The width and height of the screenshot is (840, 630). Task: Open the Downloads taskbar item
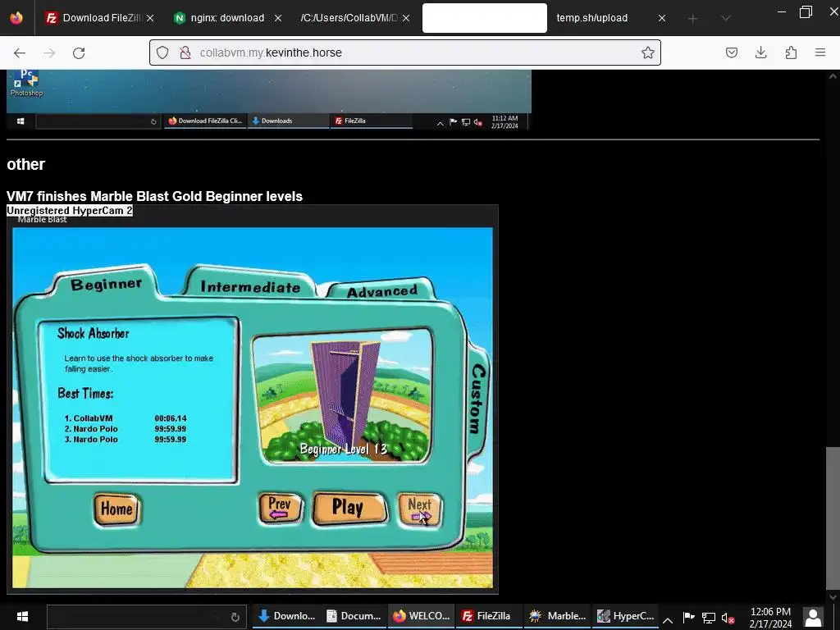286,616
